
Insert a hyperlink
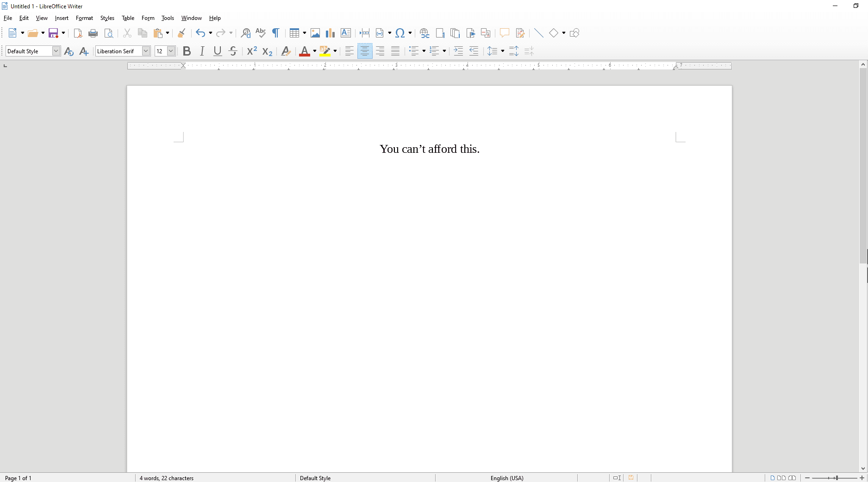425,33
